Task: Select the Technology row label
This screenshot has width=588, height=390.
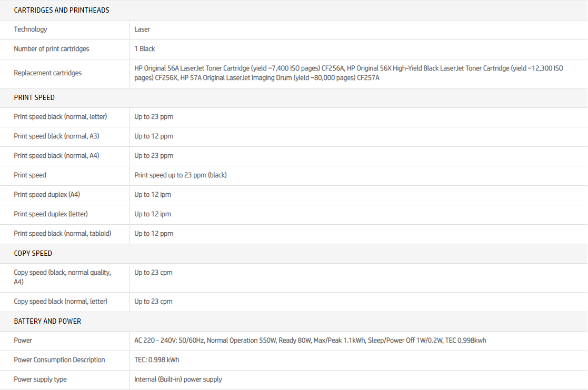Action: click(x=31, y=29)
